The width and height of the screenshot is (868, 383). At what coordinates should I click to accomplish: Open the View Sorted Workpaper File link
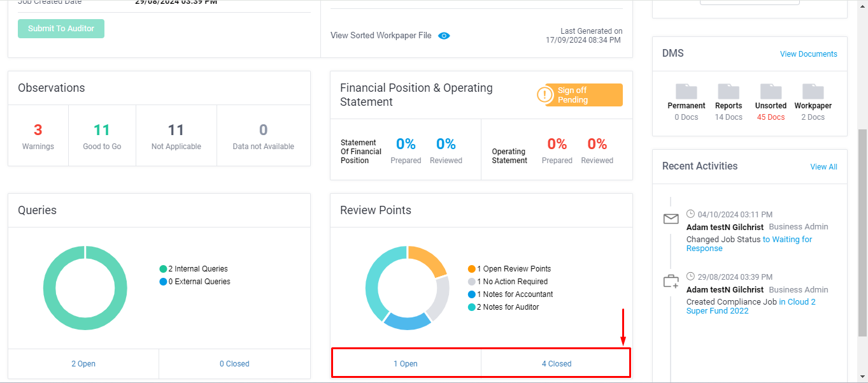click(381, 36)
